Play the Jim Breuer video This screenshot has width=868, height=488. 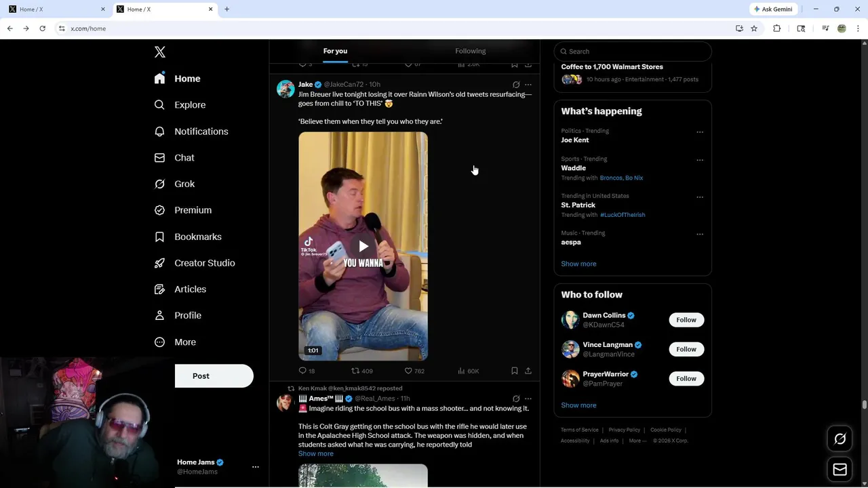pos(363,246)
